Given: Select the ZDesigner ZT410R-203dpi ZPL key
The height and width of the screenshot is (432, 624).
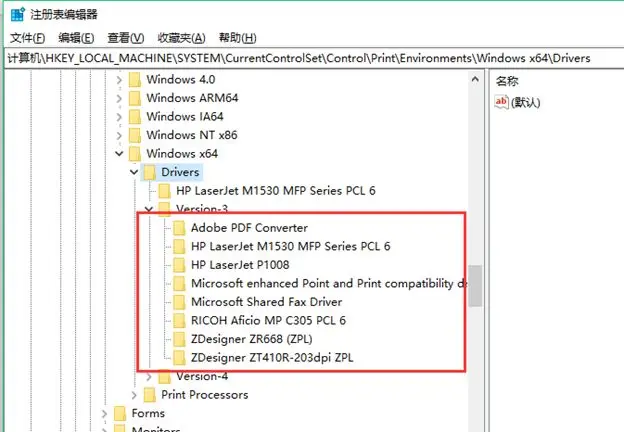Looking at the screenshot, I should 272,357.
